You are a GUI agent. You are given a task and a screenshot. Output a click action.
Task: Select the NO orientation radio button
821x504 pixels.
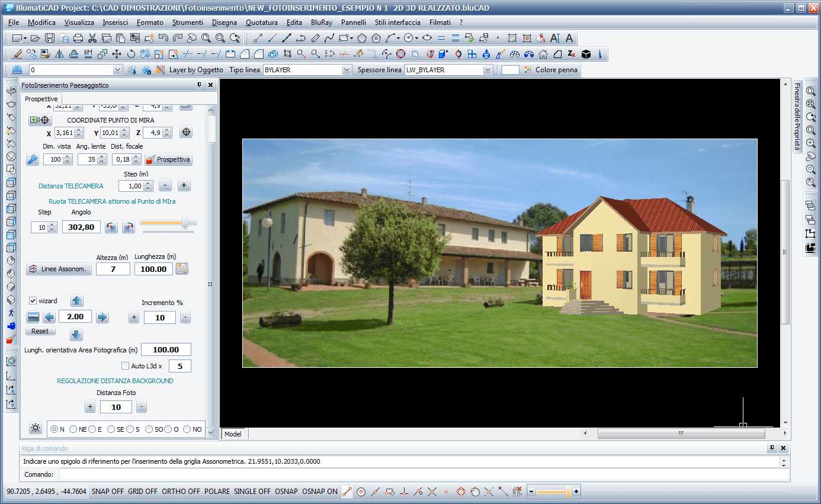[187, 429]
